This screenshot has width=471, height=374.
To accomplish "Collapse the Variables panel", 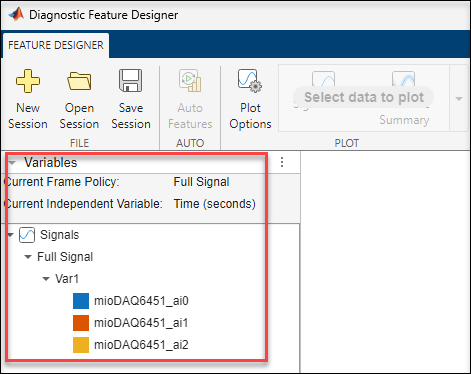I will [12, 163].
